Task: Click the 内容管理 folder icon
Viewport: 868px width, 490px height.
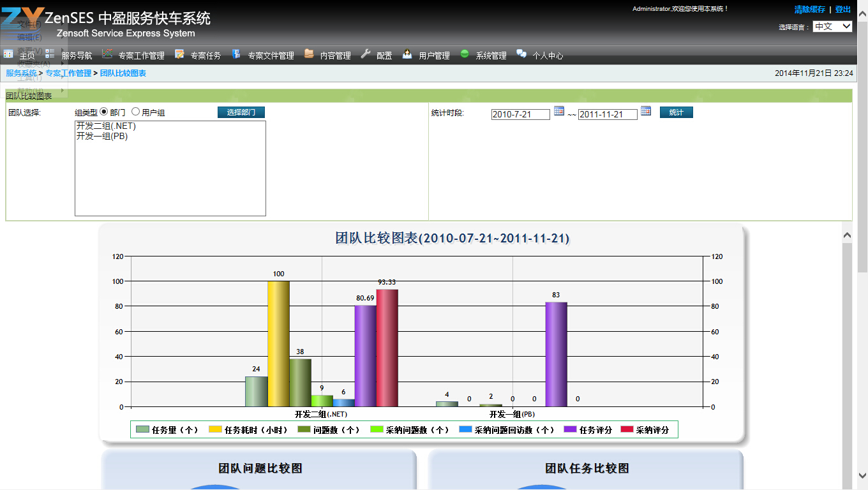Action: 309,54
